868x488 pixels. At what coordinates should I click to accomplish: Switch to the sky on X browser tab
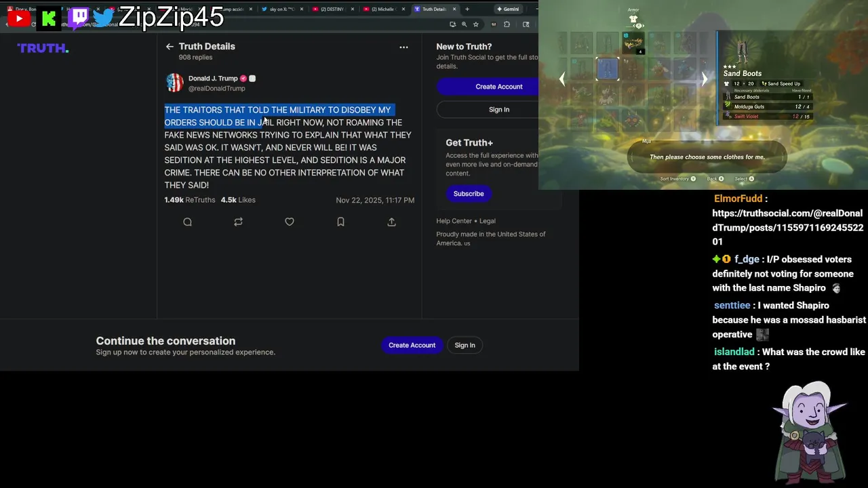[281, 9]
